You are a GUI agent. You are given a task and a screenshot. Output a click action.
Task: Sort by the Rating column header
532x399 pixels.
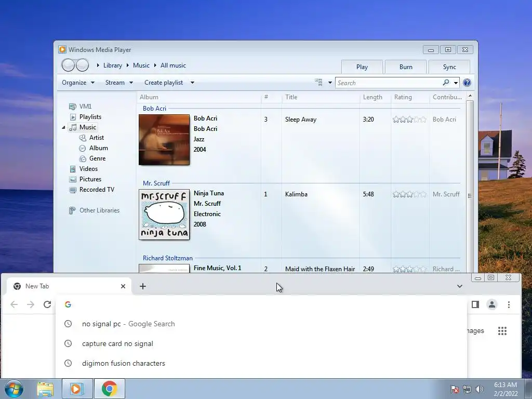[x=410, y=97]
